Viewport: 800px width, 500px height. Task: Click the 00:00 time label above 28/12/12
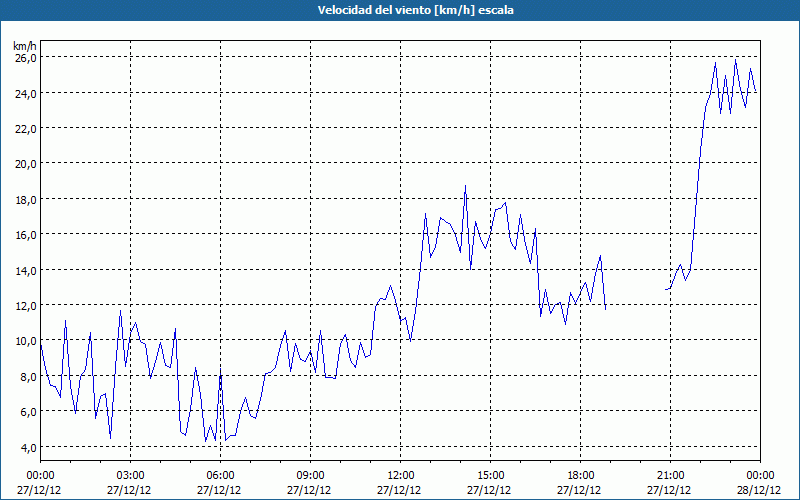coord(760,476)
